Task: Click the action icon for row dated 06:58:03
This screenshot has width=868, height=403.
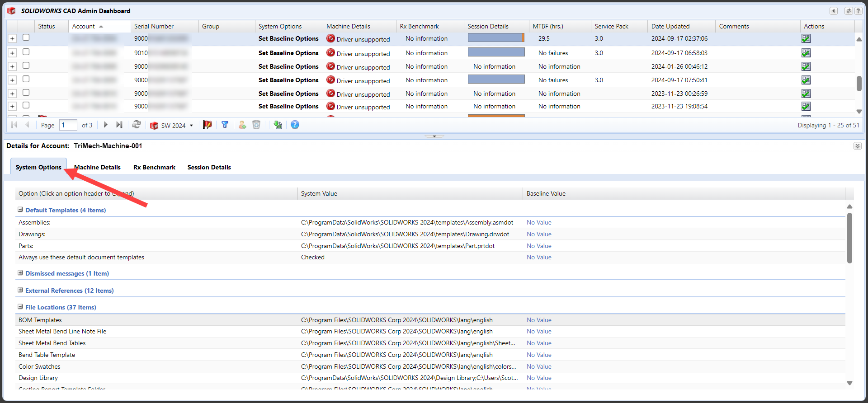Action: 806,53
